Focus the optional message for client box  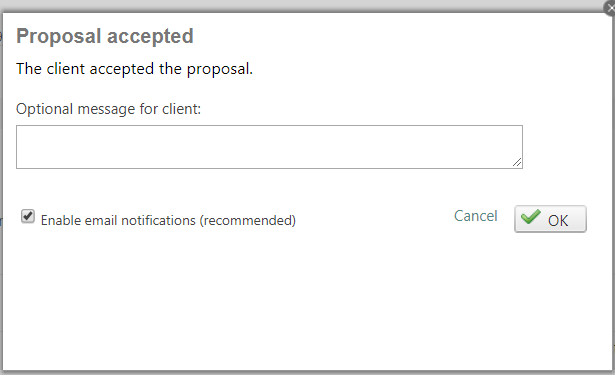[269, 147]
